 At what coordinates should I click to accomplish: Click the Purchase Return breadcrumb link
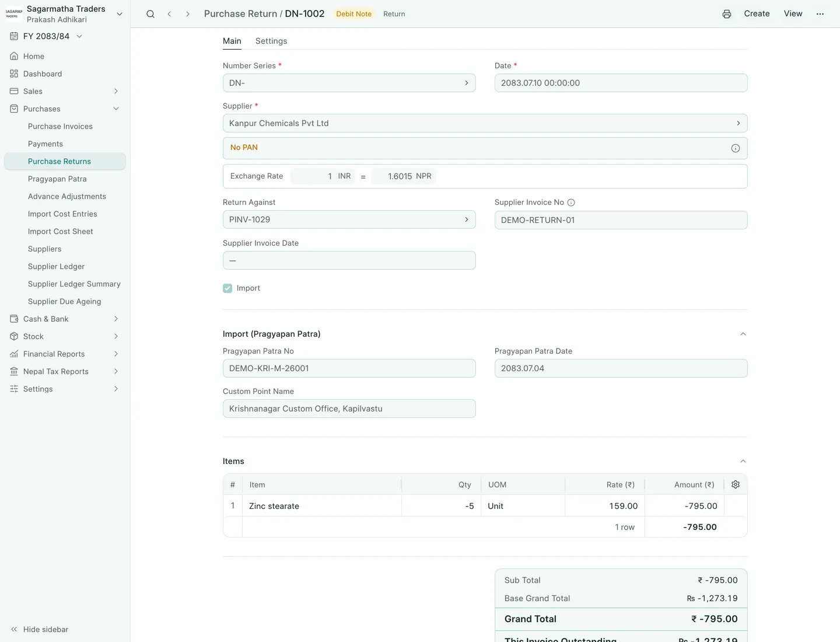240,13
